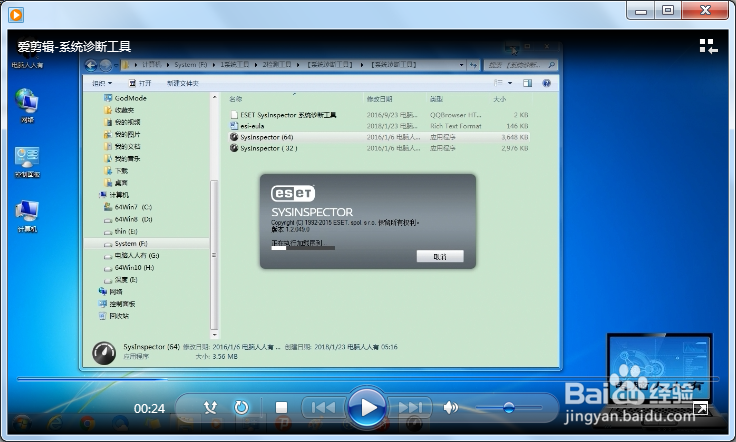The width and height of the screenshot is (736, 442).
Task: Expand the Computer node in tree
Action: pos(114,195)
